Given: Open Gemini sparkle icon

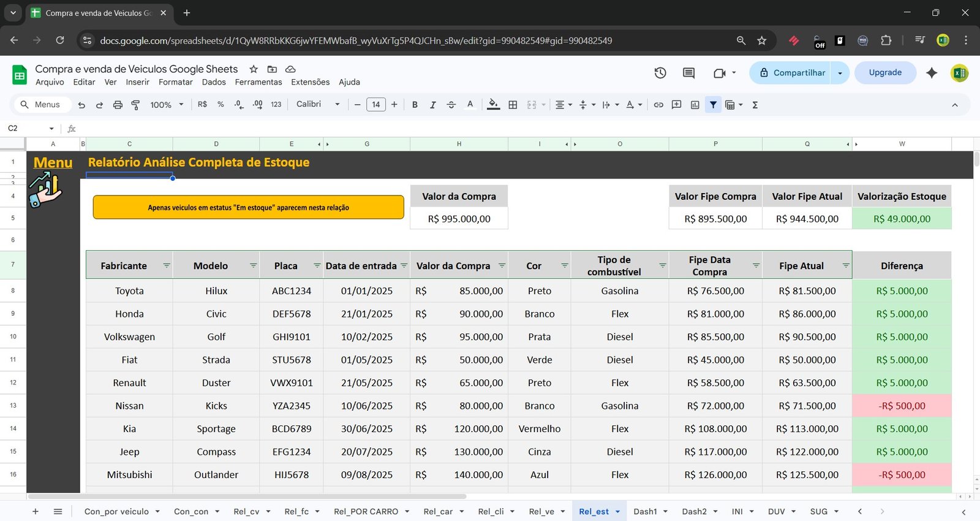Looking at the screenshot, I should pos(932,73).
